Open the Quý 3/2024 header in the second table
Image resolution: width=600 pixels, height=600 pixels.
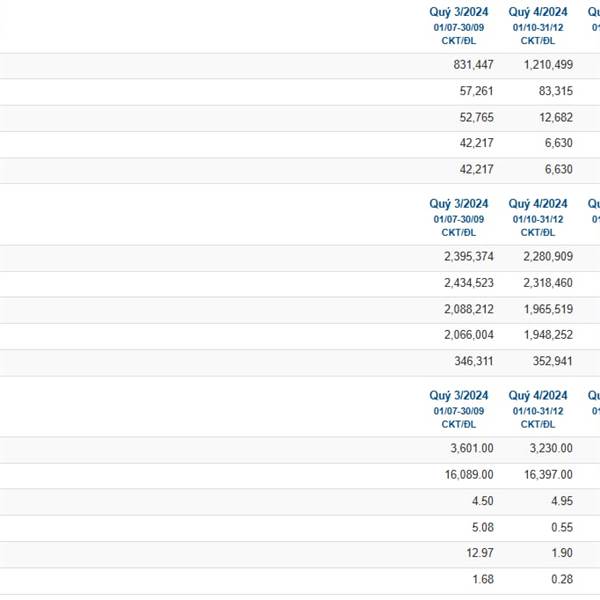(x=458, y=204)
